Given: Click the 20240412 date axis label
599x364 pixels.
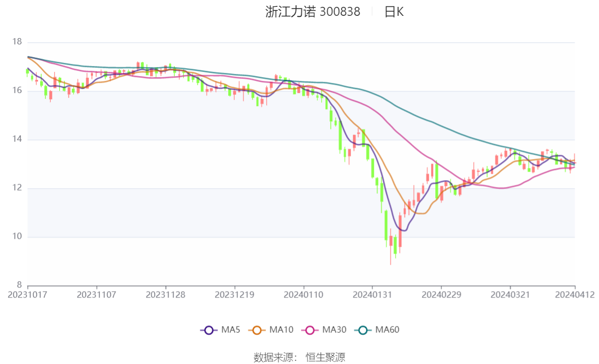Looking at the screenshot, I should (x=575, y=295).
